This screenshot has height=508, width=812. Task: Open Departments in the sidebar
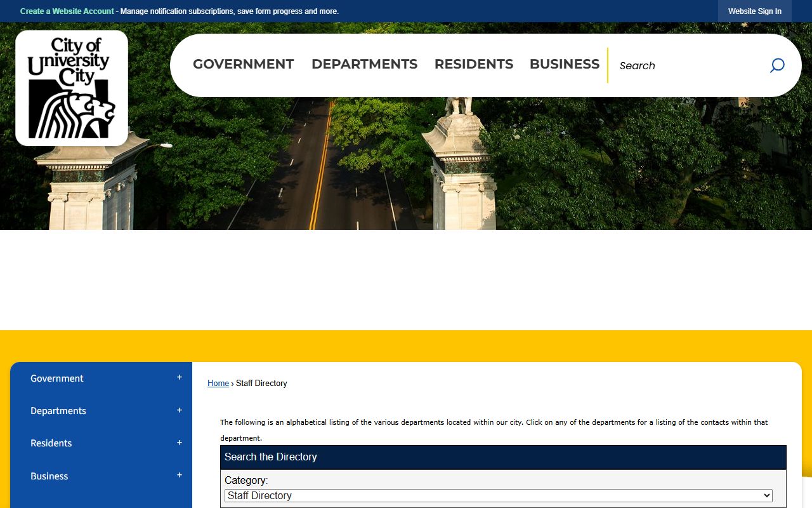[x=58, y=411]
